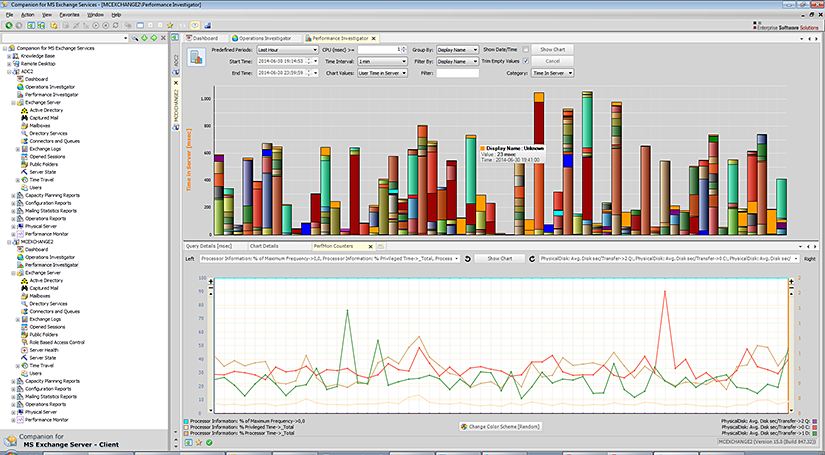Click the green Transfer->1 D: legend swatch
Image resolution: width=825 pixels, height=455 pixels.
(x=815, y=433)
